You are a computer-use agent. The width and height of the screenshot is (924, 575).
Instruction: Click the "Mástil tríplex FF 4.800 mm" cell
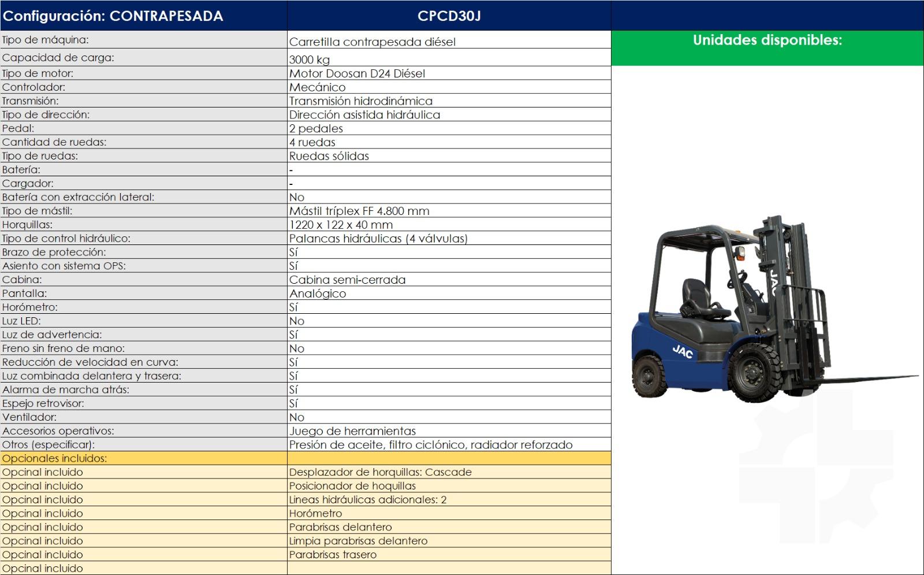tap(359, 211)
